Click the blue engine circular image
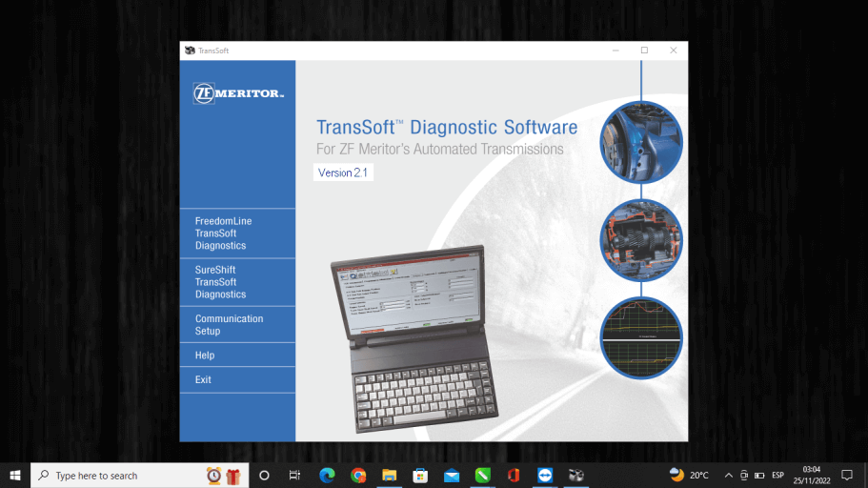Viewport: 868px width, 488px height. coord(640,142)
